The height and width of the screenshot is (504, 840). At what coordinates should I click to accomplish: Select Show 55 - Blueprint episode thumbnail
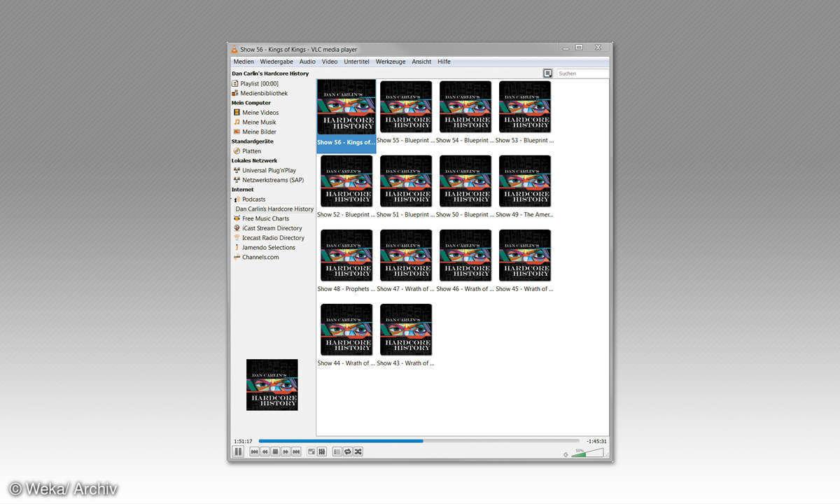[406, 107]
